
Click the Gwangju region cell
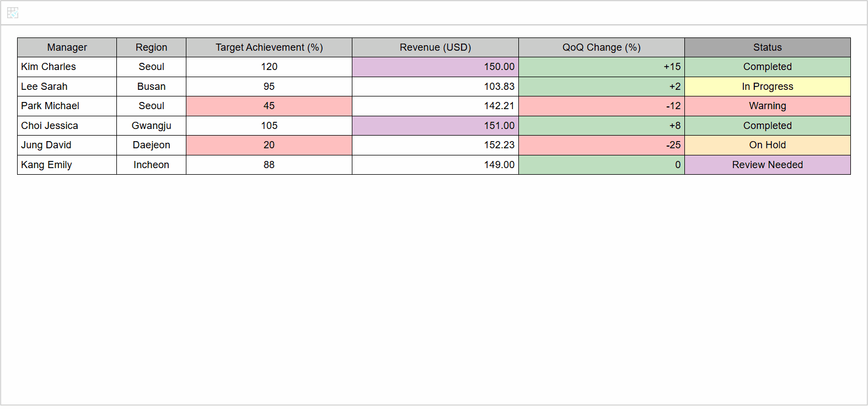coord(151,126)
